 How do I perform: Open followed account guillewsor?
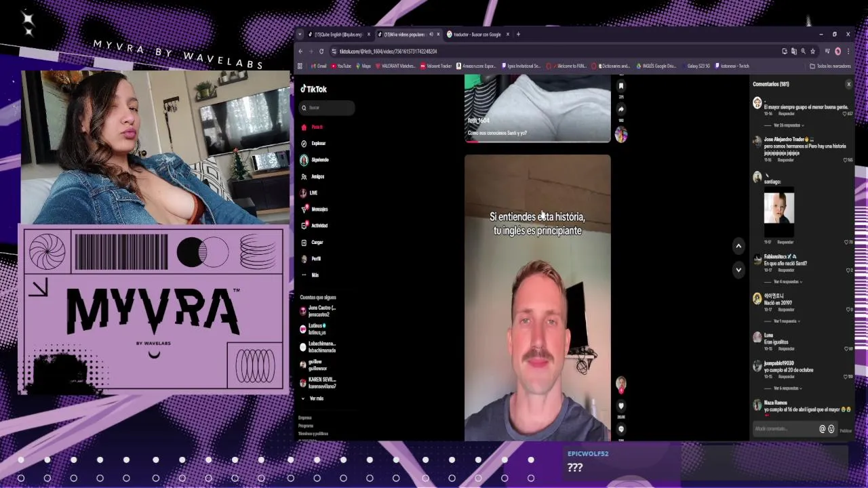pos(312,365)
